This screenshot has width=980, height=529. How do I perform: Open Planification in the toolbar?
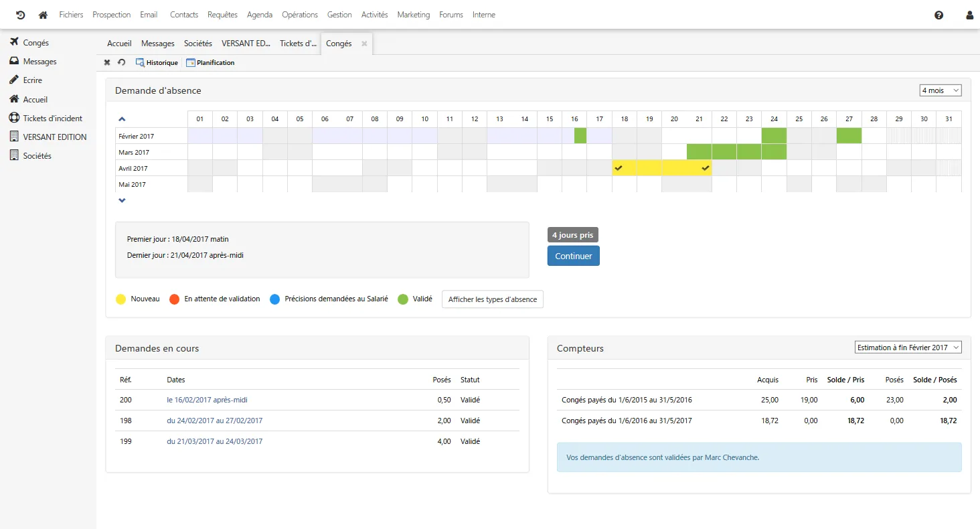(x=210, y=62)
